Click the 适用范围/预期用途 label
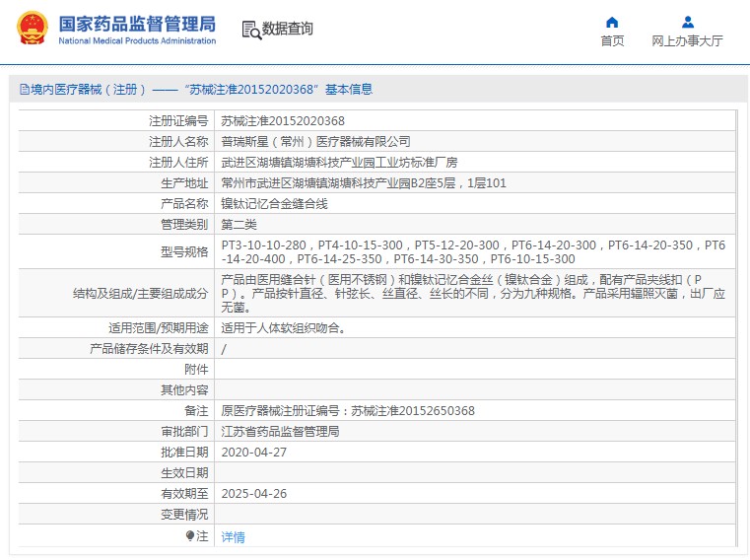 pyautogui.click(x=159, y=328)
